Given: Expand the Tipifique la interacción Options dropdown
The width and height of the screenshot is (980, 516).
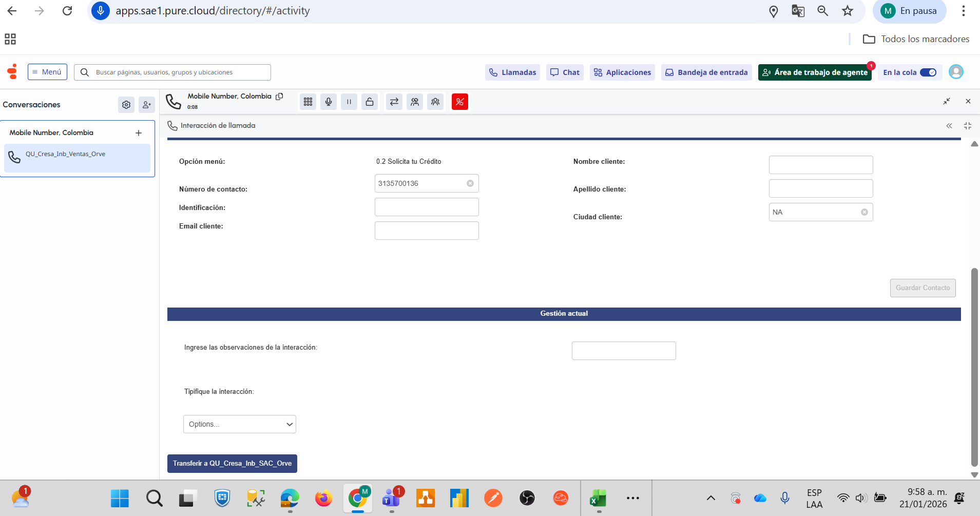Looking at the screenshot, I should 240,424.
